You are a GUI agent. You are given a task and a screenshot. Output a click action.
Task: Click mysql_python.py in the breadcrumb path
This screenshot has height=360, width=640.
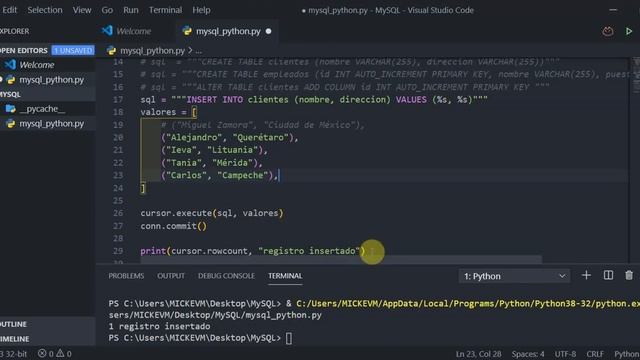(x=152, y=51)
